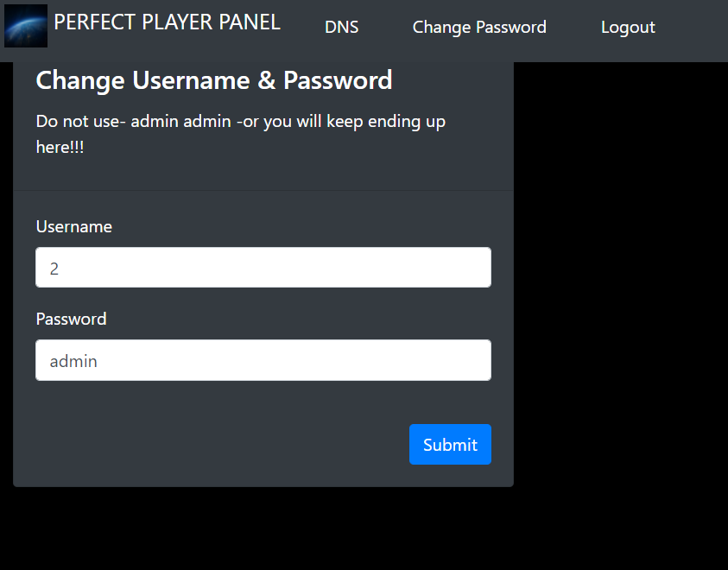
Task: Open the Change Password nav item
Action: (x=479, y=28)
